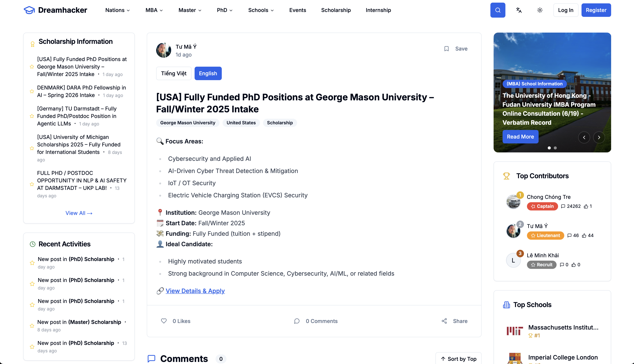Click the comment bubble beside 0 Comments

pos(297,321)
